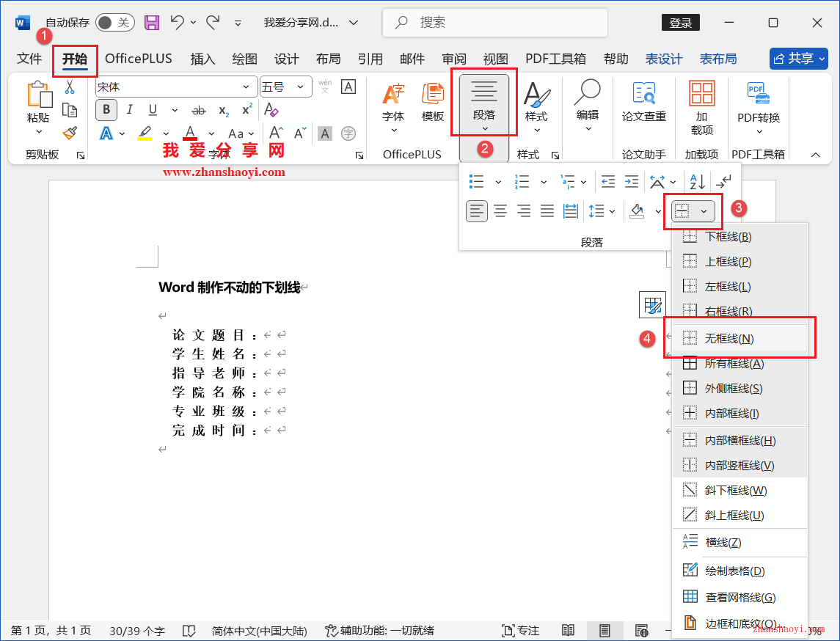
Task: Expand bullet list options arrow
Action: click(x=498, y=182)
